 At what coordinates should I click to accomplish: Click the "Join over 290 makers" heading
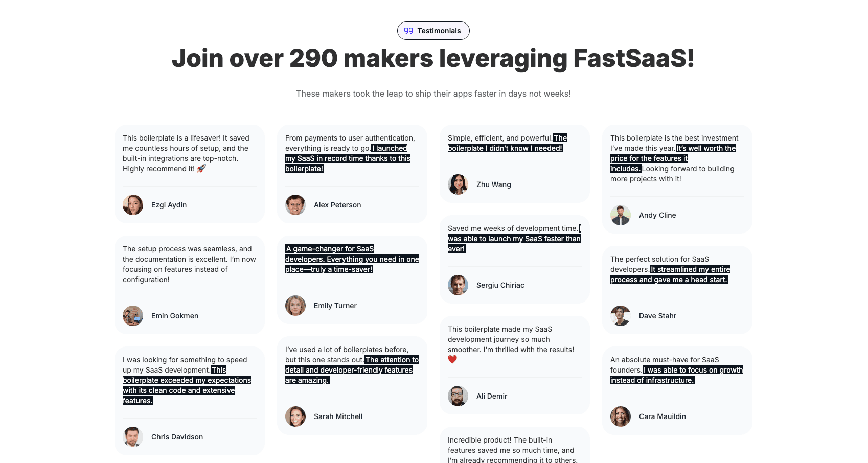coord(433,58)
